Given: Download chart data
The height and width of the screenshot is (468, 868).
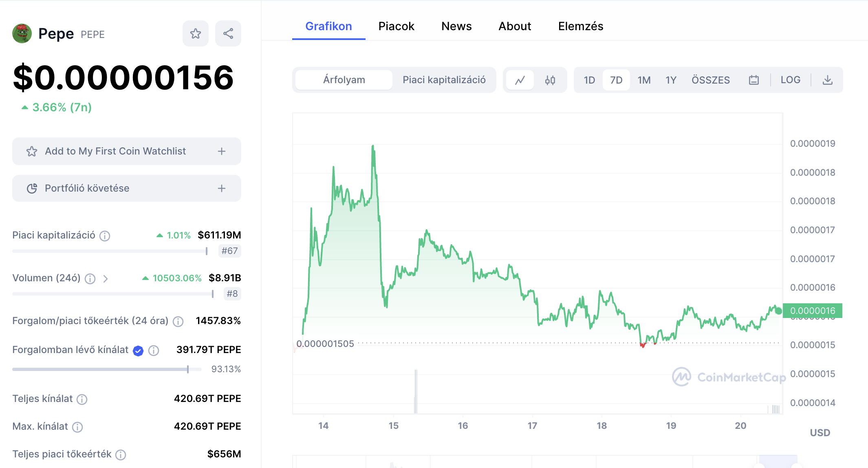Looking at the screenshot, I should (x=827, y=80).
